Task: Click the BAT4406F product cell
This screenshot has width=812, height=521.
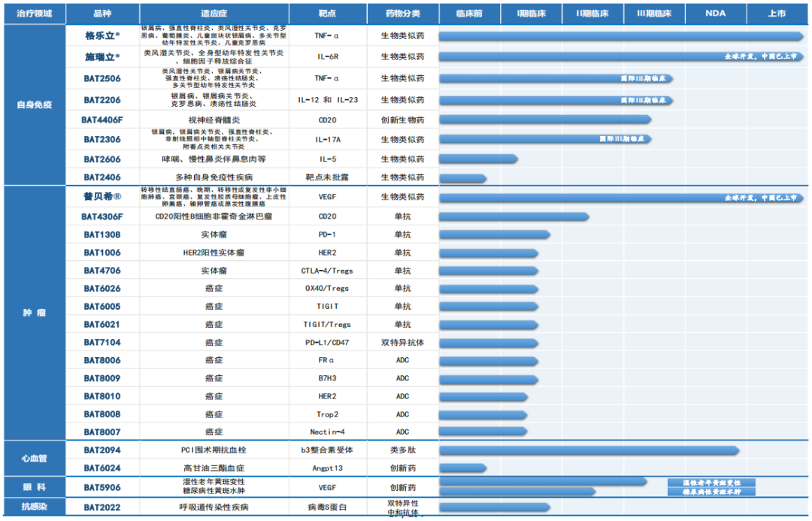Action: [x=102, y=120]
